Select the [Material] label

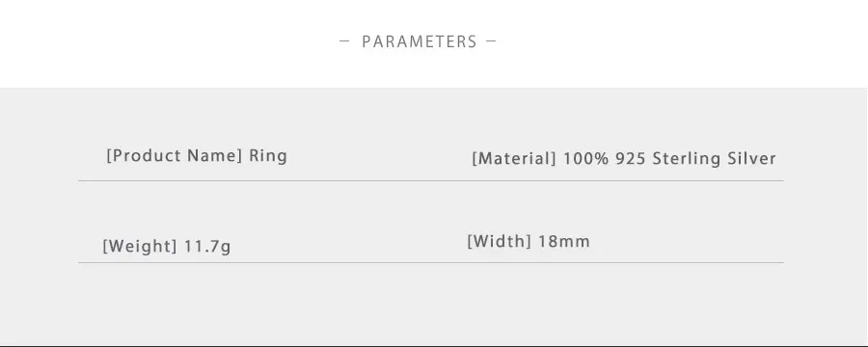pos(514,159)
